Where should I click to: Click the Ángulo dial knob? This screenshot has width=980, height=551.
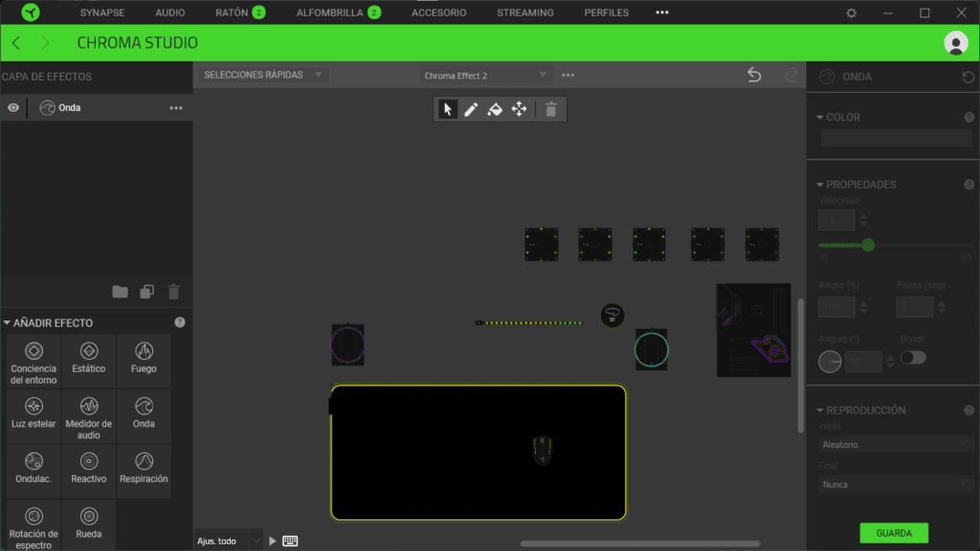(830, 362)
